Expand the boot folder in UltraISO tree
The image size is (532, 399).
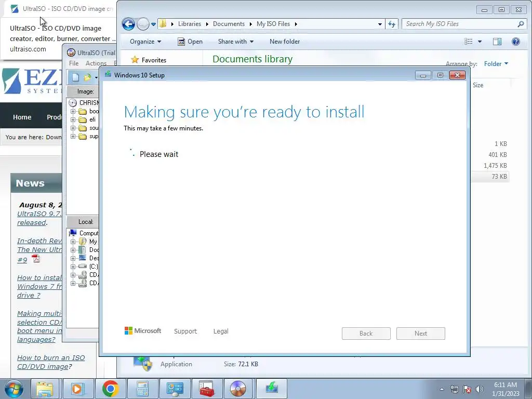click(x=73, y=111)
